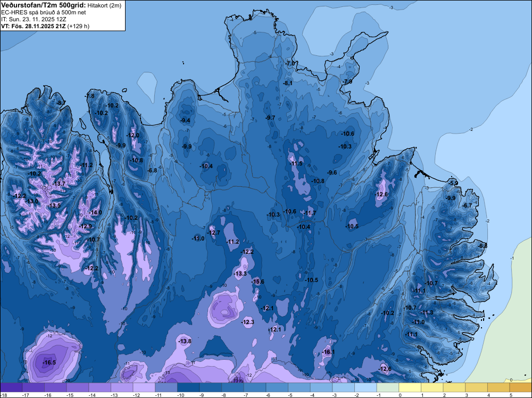
Task: Click the legend swatch between -1 and 0
Action: (388, 387)
